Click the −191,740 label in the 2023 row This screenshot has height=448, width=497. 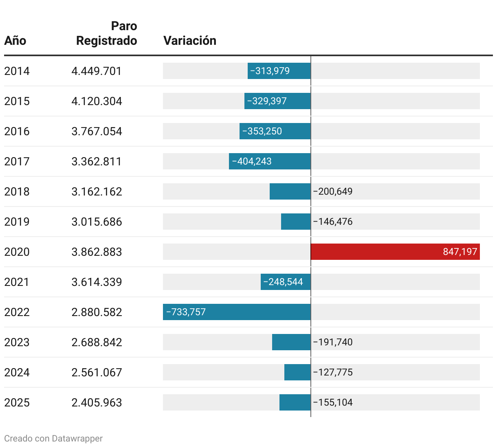coord(333,342)
